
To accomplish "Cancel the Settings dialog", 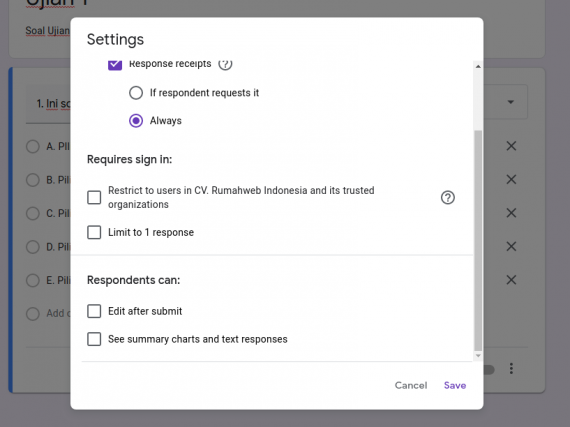I will pos(411,385).
